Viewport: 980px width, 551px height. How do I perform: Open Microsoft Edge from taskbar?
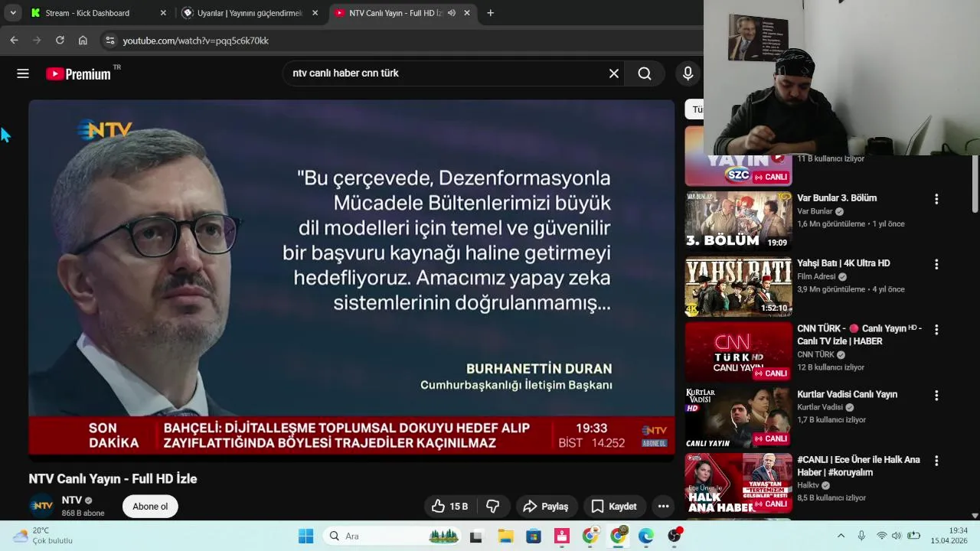(646, 536)
